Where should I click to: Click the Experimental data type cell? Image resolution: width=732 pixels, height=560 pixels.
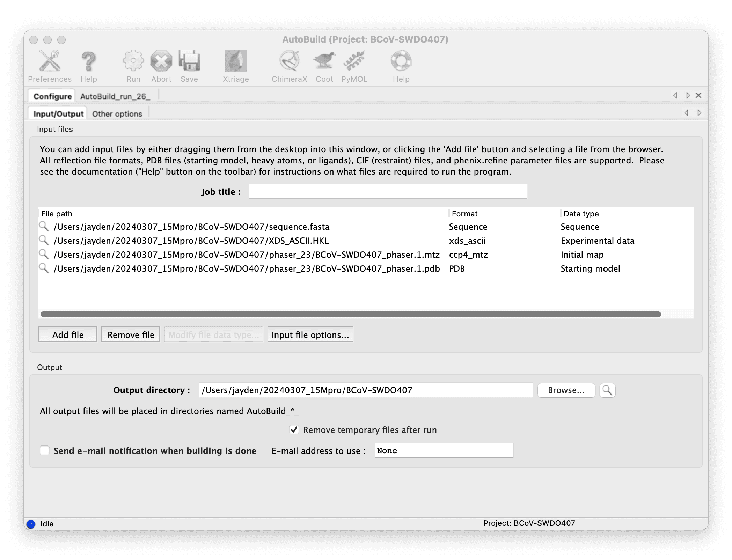coord(597,241)
